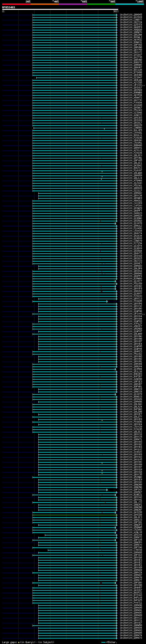Select hit label UniRef100_P29196
Screen dimensions: 146x644
click(x=131, y=138)
